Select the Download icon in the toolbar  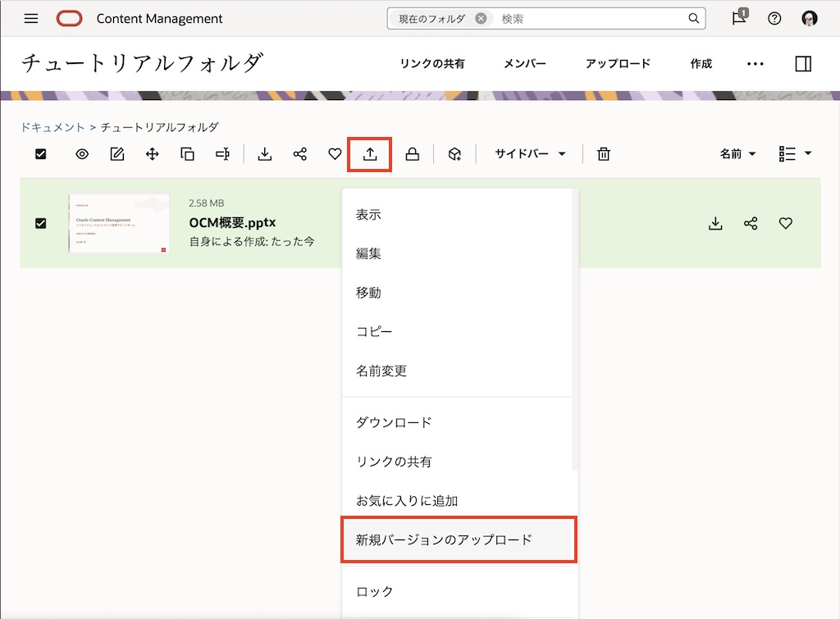265,153
